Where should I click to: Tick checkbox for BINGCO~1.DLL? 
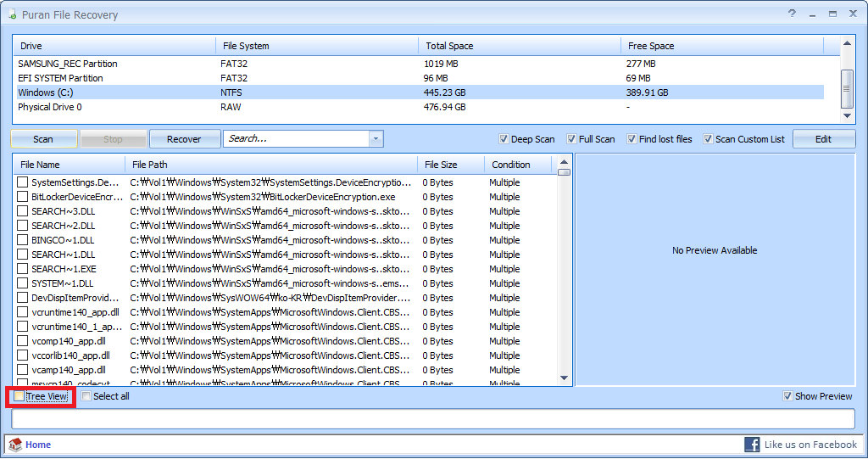click(22, 240)
